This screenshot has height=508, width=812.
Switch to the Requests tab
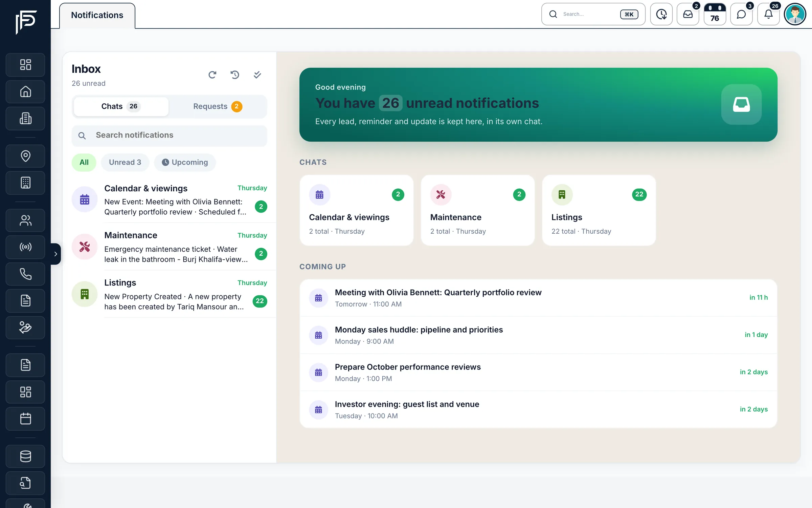(218, 106)
